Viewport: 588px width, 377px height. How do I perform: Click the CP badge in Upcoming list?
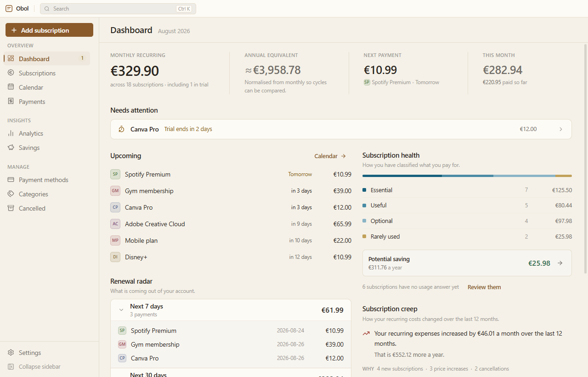click(115, 207)
